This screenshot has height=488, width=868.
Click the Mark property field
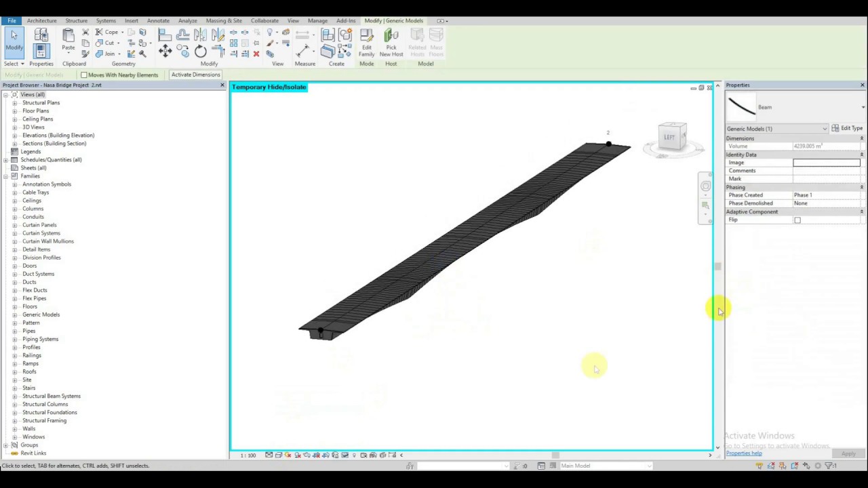tap(827, 179)
